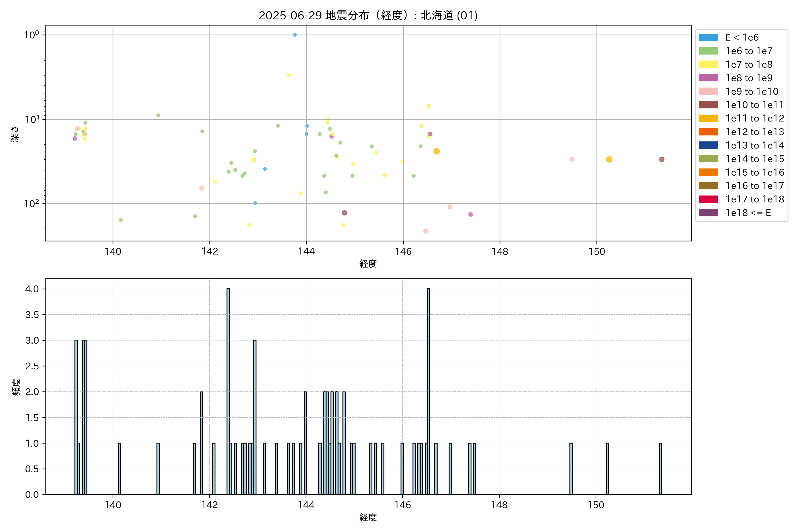Click the pink point near longitude 149.5
The image size is (798, 532).
572,159
